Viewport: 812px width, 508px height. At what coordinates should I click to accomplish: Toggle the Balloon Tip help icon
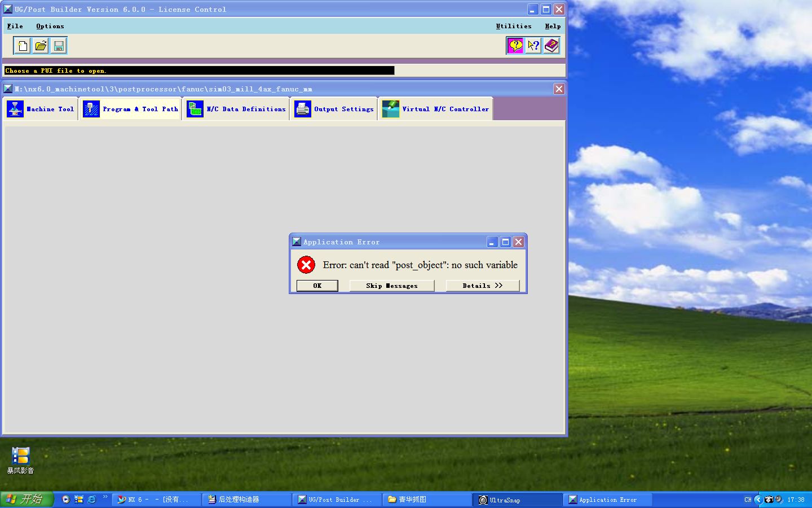tap(515, 46)
